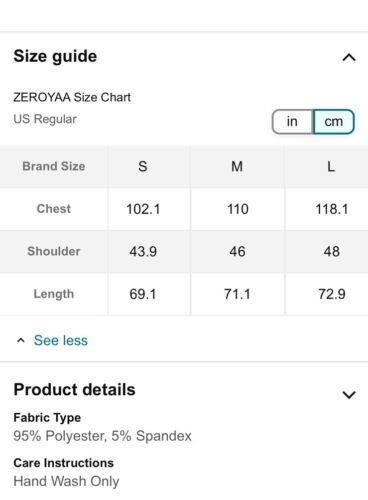The width and height of the screenshot is (368, 500).
Task: Expand the Product details chevron
Action: coord(349,395)
